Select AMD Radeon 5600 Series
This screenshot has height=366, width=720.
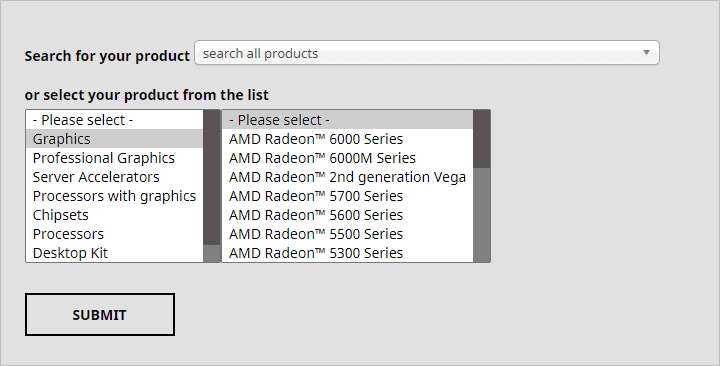tap(348, 215)
